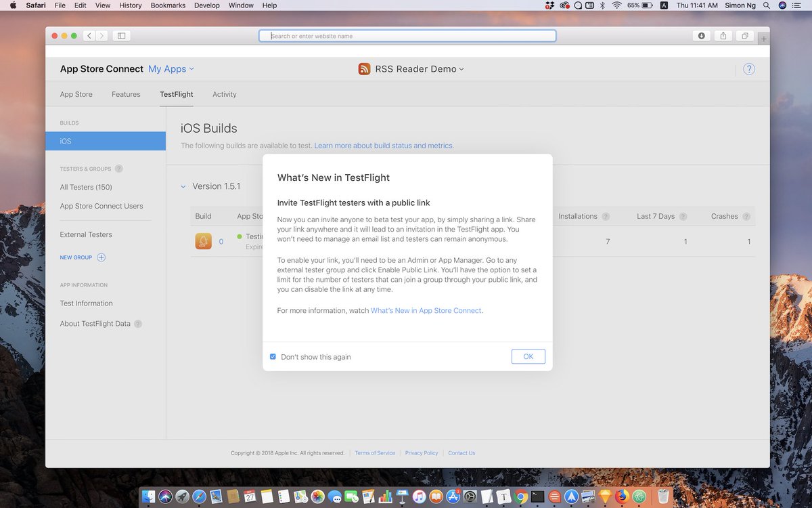Click the Last 7 Days help icon
Image resolution: width=812 pixels, height=508 pixels.
683,217
